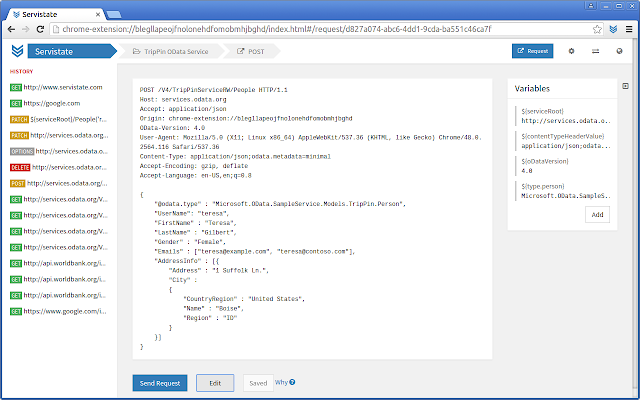
Task: Select the Servistate browser tab
Action: tap(57, 14)
